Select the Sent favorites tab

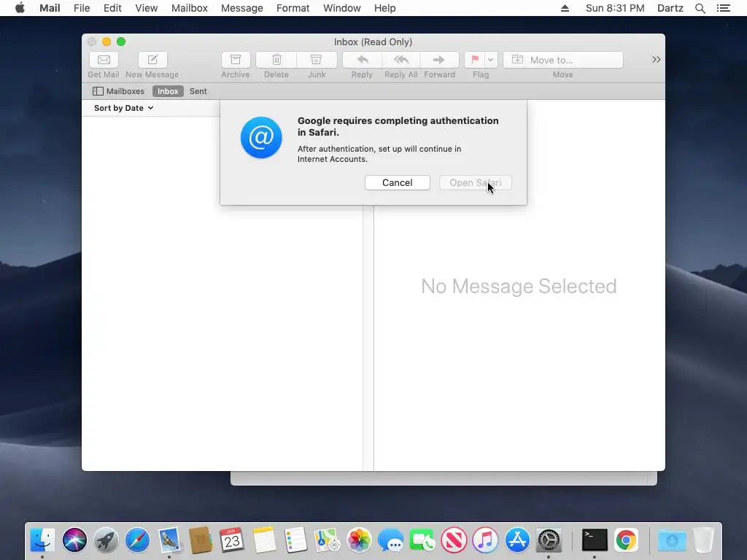[x=198, y=91]
